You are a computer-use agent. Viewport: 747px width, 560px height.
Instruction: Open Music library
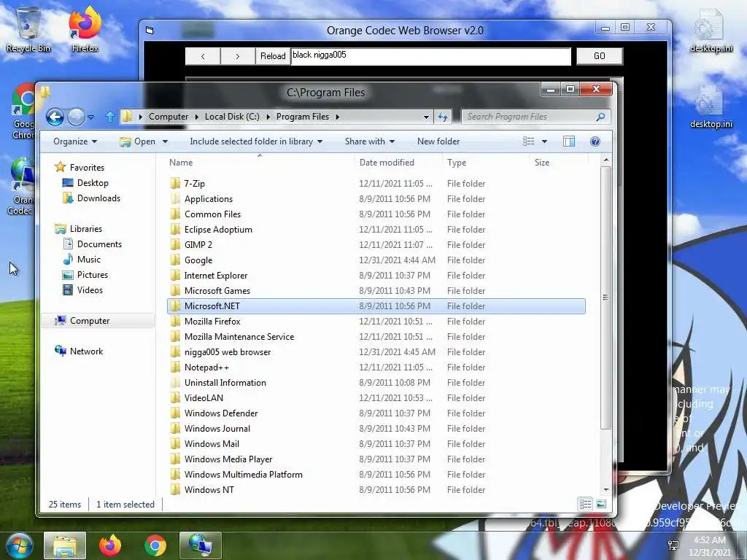(88, 260)
